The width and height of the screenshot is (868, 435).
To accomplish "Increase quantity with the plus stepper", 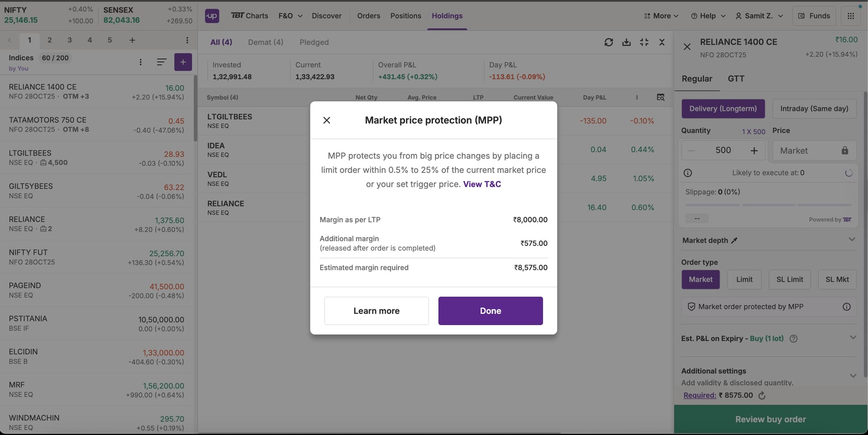I will click(754, 151).
